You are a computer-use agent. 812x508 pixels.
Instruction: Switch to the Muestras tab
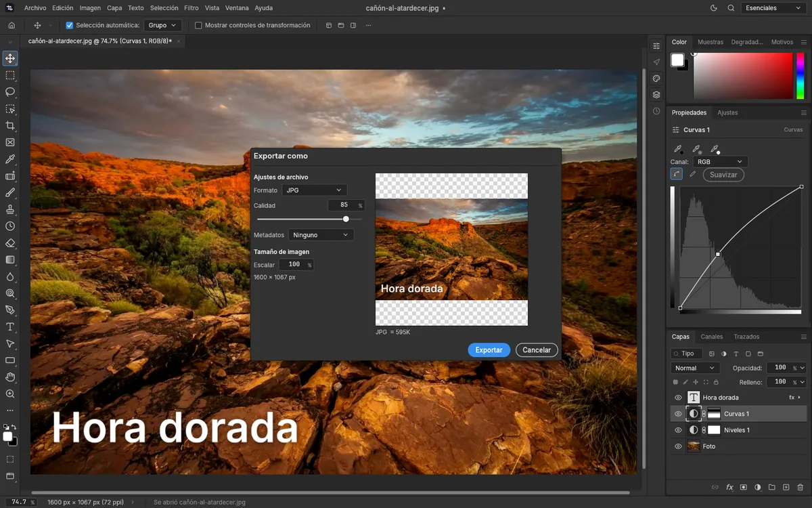pyautogui.click(x=710, y=42)
